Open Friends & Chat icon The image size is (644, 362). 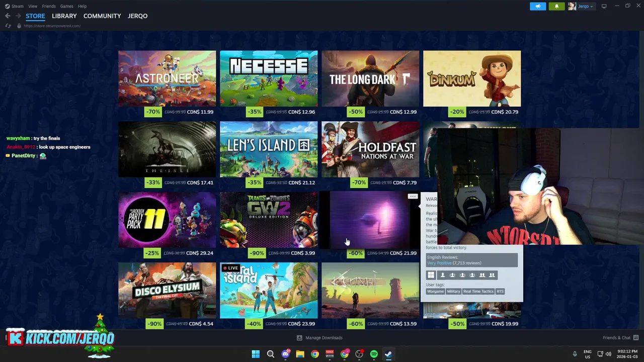(636, 338)
